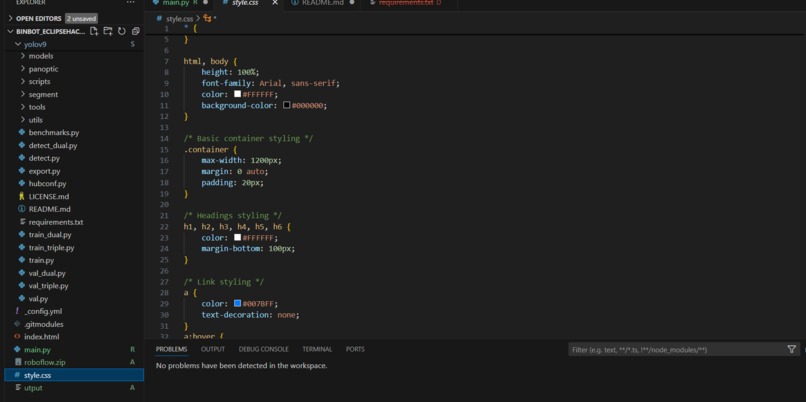
Task: Click the 2 unsaved badge
Action: [81, 19]
